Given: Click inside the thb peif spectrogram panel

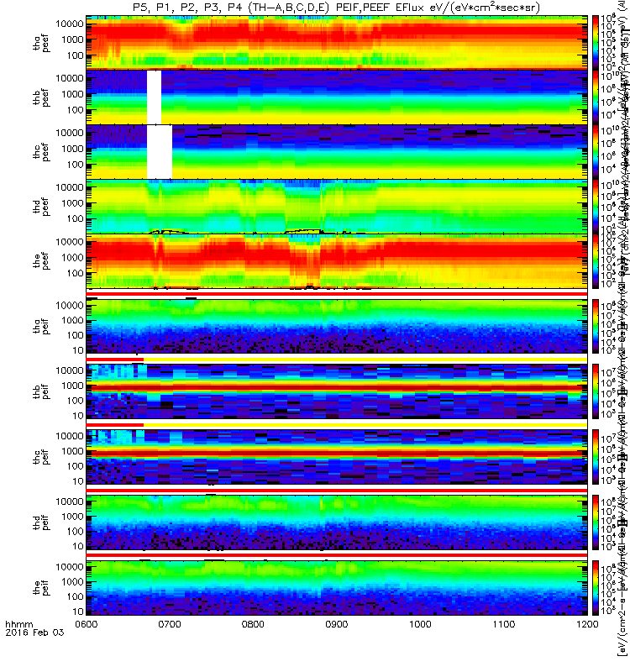Looking at the screenshot, I should pos(337,391).
